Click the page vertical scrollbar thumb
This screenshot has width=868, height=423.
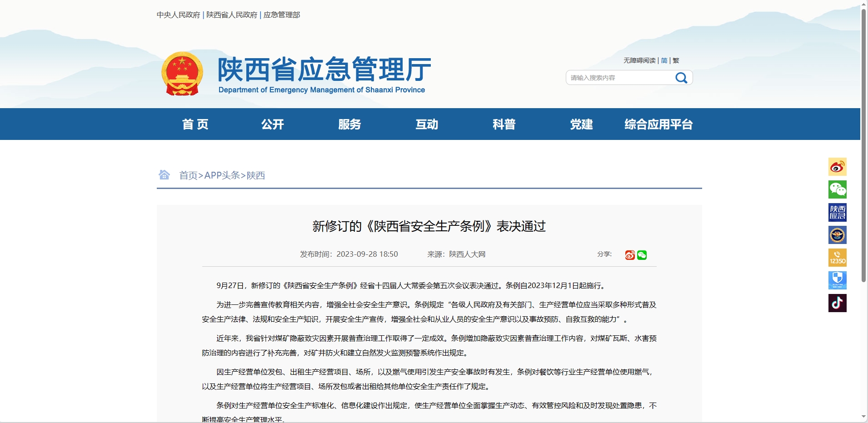863,145
